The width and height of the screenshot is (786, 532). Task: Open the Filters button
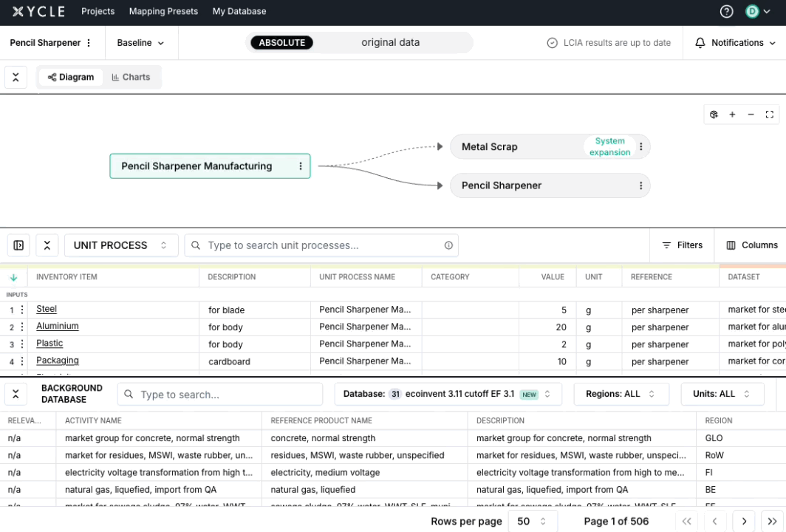(682, 245)
